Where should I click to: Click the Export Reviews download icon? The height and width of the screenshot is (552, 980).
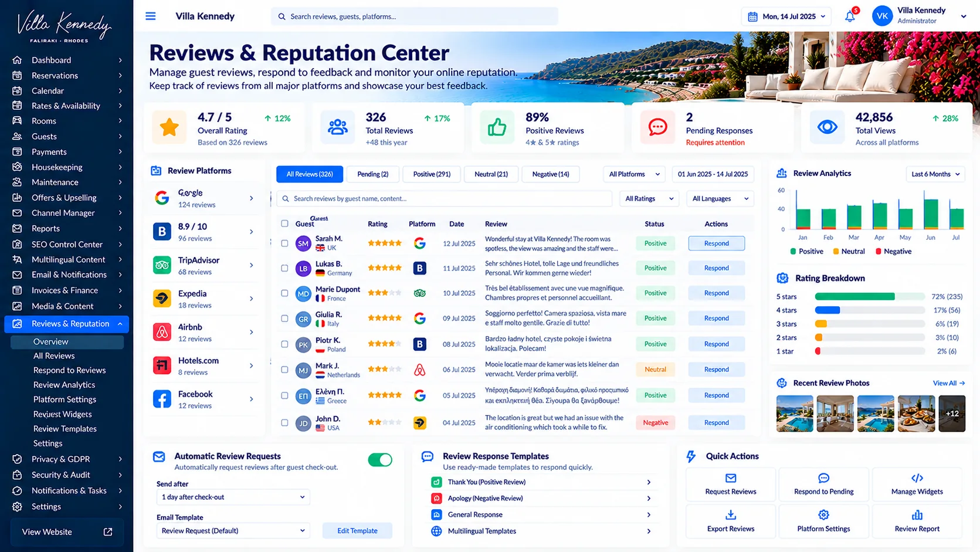pos(731,515)
